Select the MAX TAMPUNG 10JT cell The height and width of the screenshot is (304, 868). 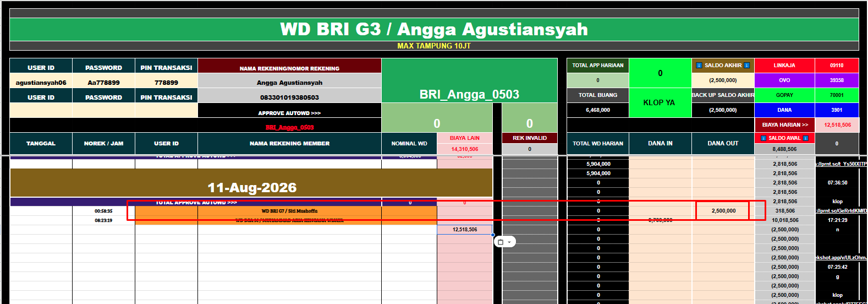[x=434, y=46]
